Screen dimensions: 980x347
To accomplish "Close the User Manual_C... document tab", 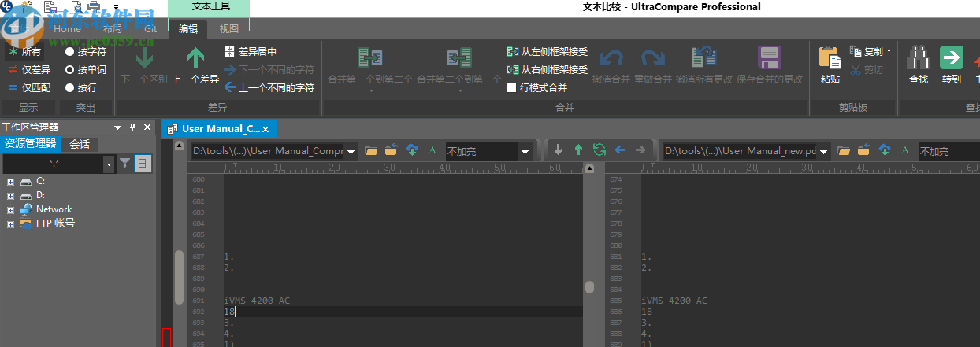I will click(265, 129).
